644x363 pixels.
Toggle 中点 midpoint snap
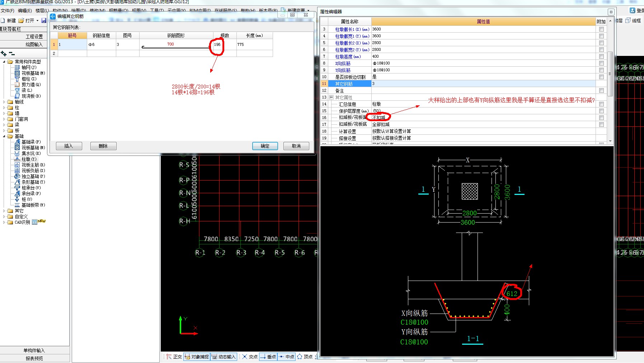click(x=286, y=357)
